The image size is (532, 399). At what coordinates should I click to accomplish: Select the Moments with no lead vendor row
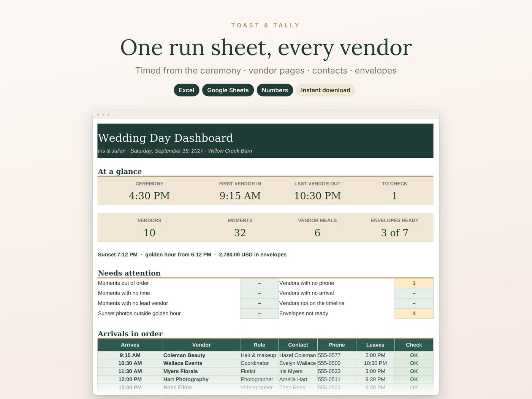(188, 303)
